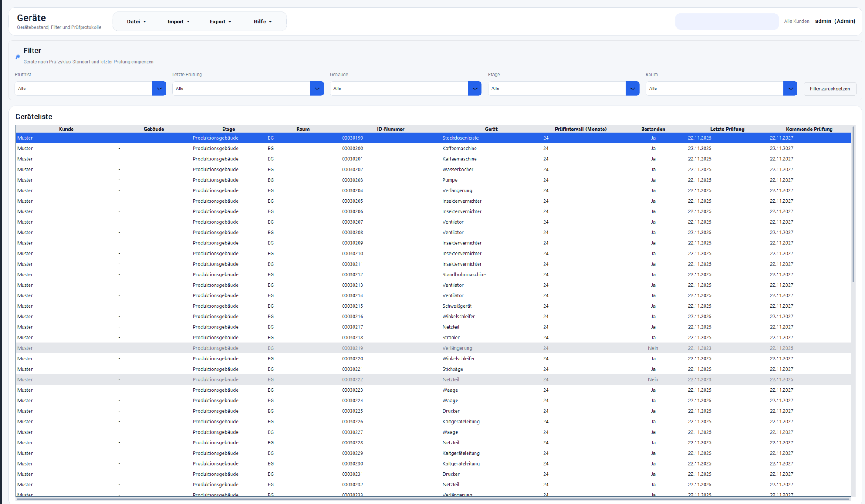Open the Hilfe menu

click(x=263, y=22)
